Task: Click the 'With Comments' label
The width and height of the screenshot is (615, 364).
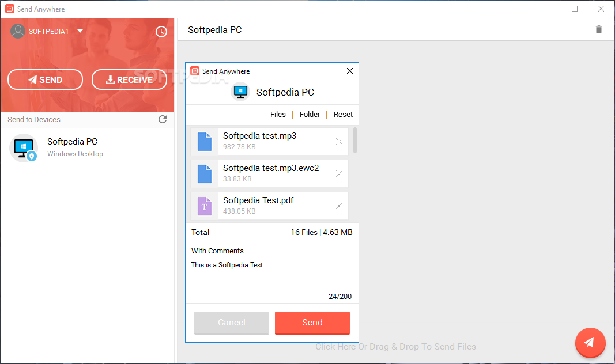Action: point(217,251)
